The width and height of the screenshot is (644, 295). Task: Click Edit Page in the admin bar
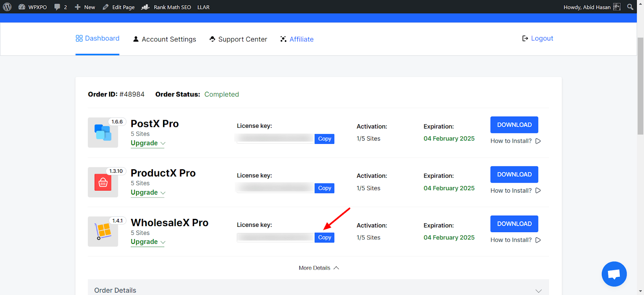tap(119, 7)
